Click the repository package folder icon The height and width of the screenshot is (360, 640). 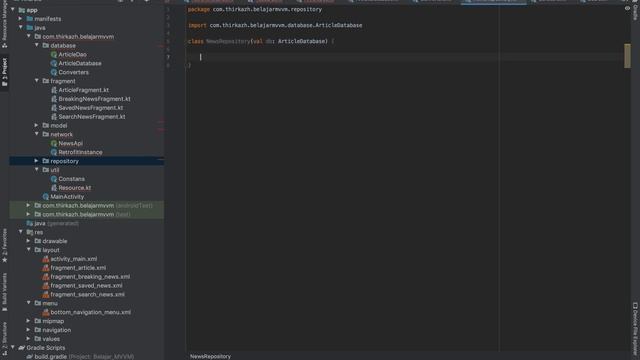coord(46,161)
